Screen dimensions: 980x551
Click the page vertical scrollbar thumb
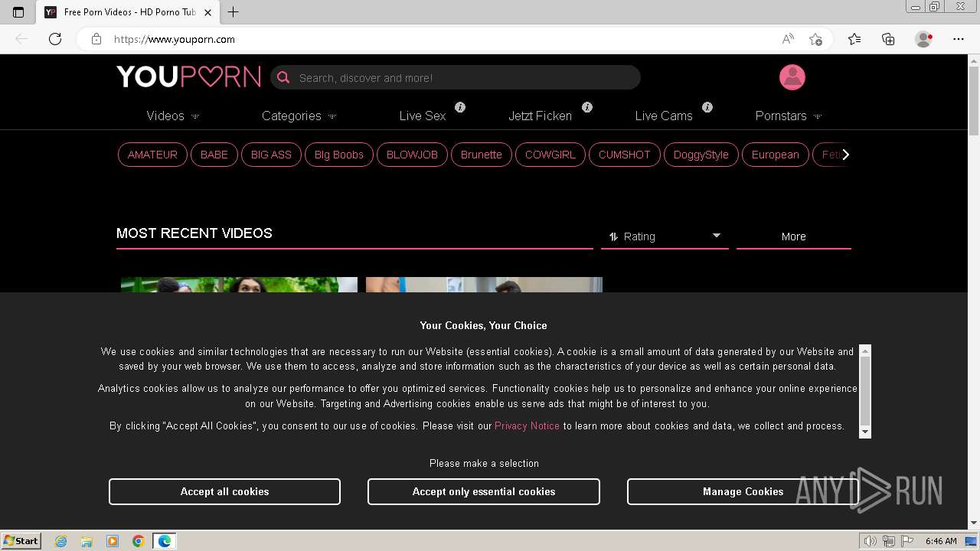pyautogui.click(x=974, y=102)
